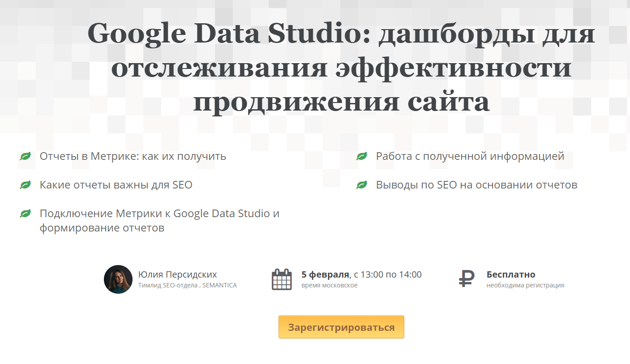Click the "Бесплатно" price label
The height and width of the screenshot is (364, 630).
tap(511, 274)
